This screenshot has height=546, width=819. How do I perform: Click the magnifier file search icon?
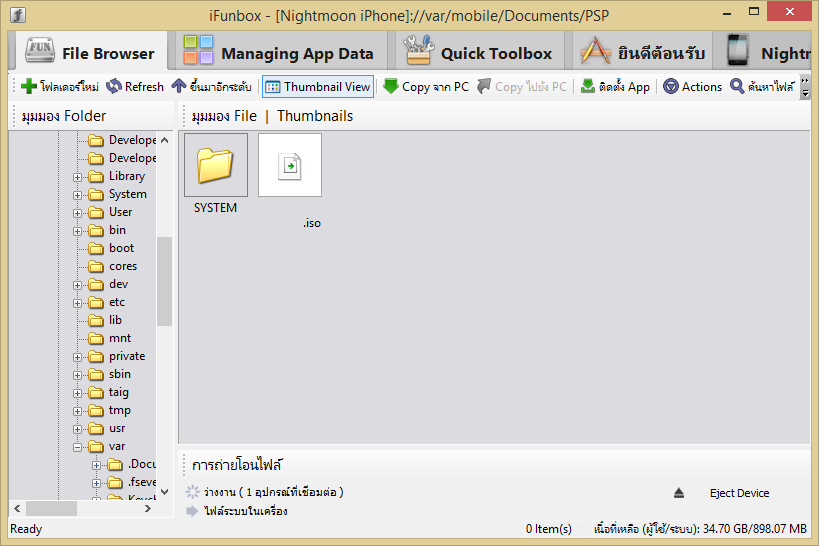click(x=737, y=86)
